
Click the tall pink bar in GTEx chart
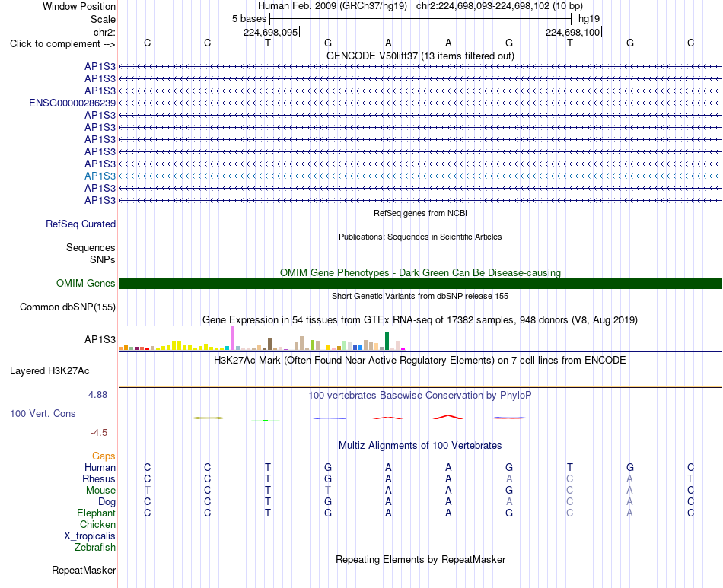(x=233, y=338)
